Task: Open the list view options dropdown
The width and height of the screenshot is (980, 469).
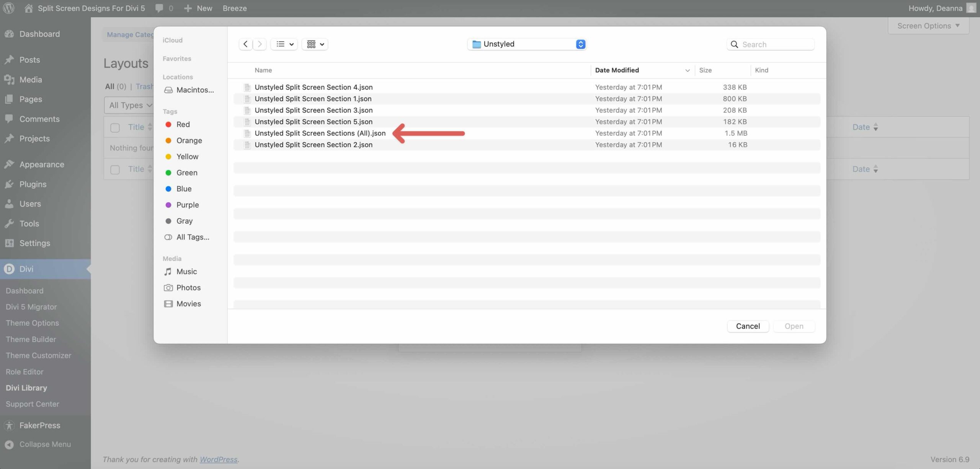Action: point(284,44)
